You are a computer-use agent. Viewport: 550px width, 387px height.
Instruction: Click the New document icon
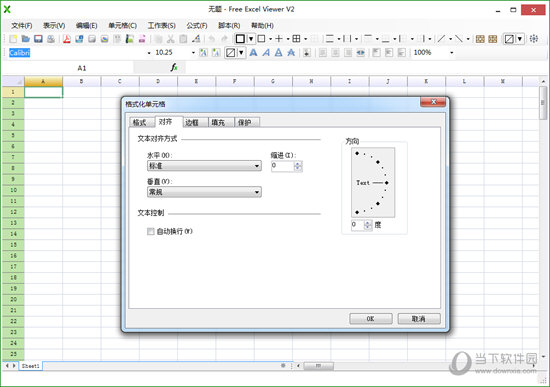tap(13, 39)
